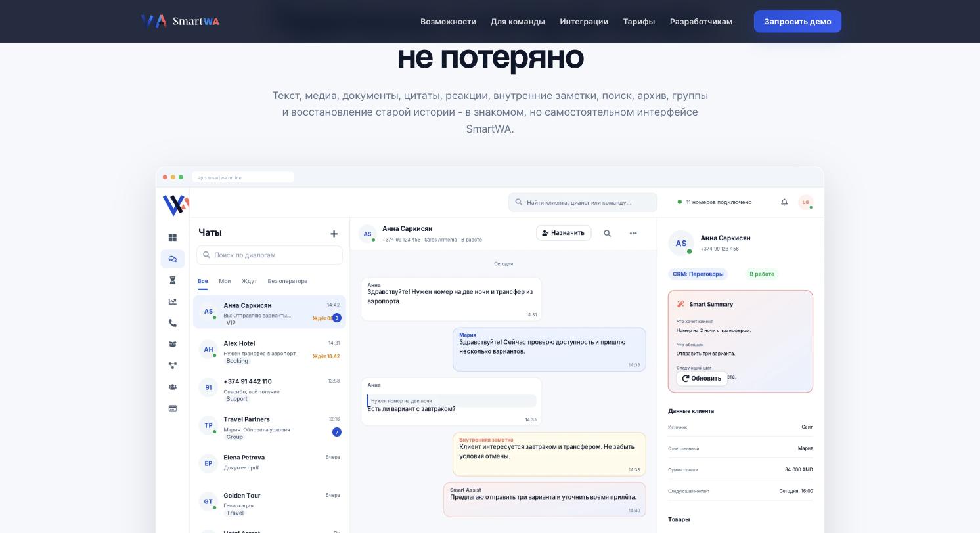Open Возможности in the top navigation
Viewport: 980px width, 533px height.
tap(448, 22)
